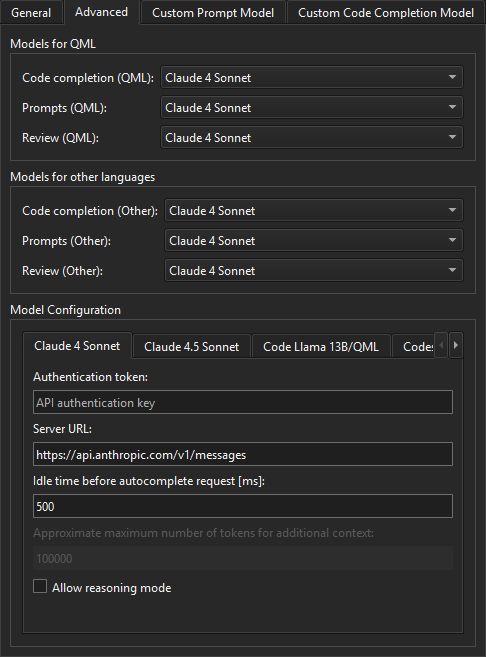This screenshot has width=486, height=657.
Task: Open Prompts (Other) model dropdown
Action: click(314, 241)
